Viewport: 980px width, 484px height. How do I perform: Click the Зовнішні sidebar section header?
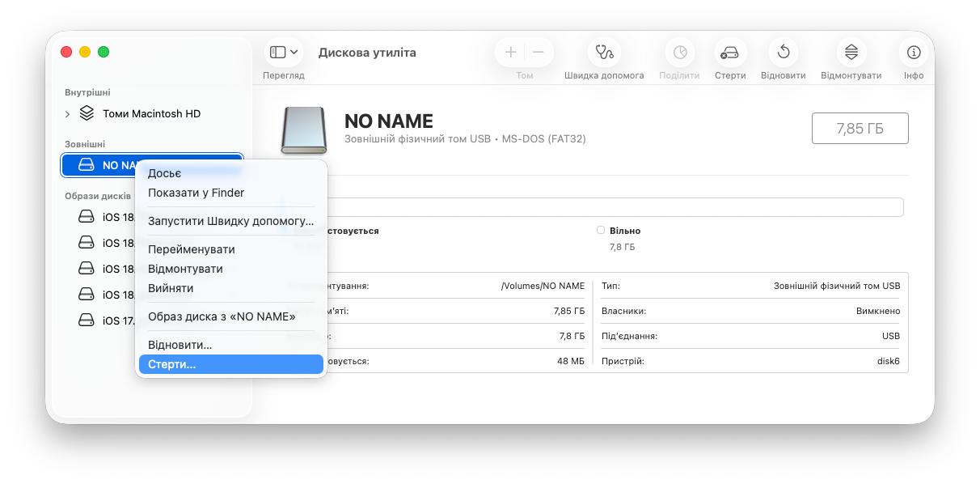[85, 144]
